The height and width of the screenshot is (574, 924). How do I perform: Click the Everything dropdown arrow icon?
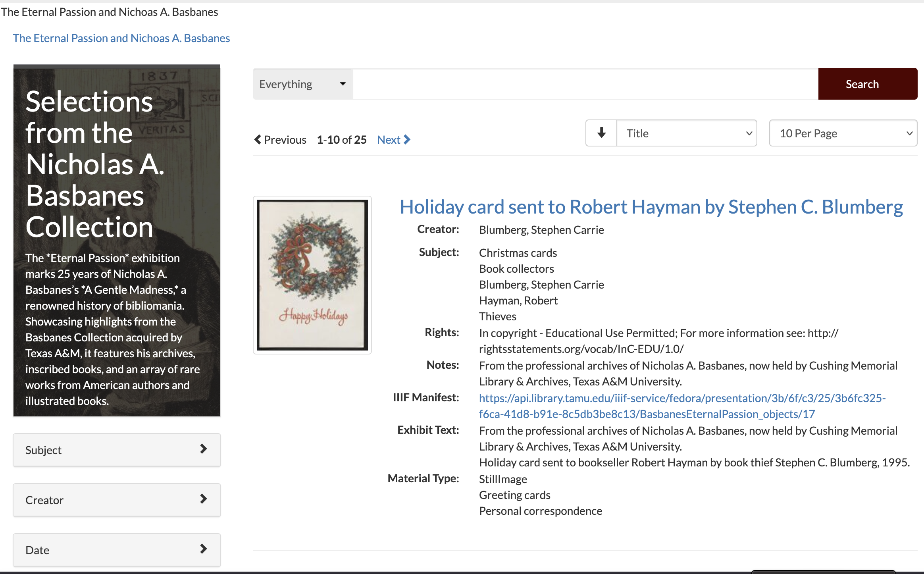[x=343, y=84]
